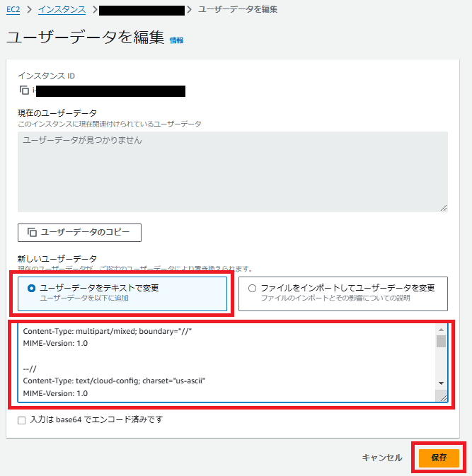The width and height of the screenshot is (472, 476).
Task: Check the base64 でエンコード済み checkbox
Action: pos(21,420)
